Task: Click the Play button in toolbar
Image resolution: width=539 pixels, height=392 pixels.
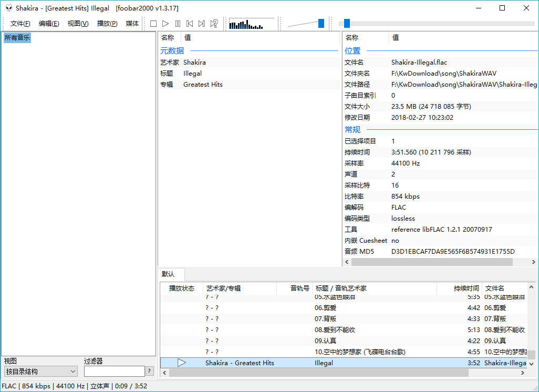Action: tap(165, 23)
